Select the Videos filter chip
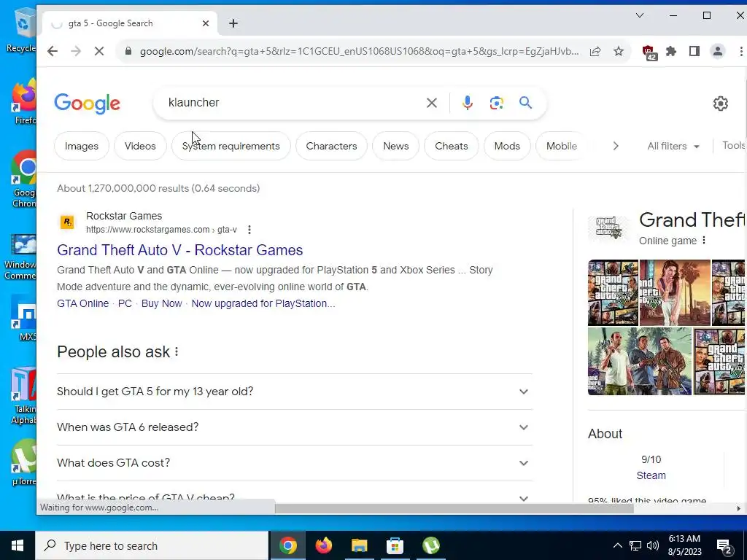This screenshot has width=747, height=560. coord(140,146)
